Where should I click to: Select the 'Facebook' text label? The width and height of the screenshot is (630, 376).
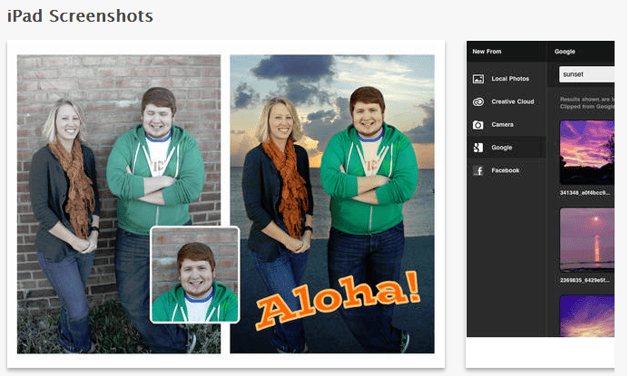[x=505, y=170]
